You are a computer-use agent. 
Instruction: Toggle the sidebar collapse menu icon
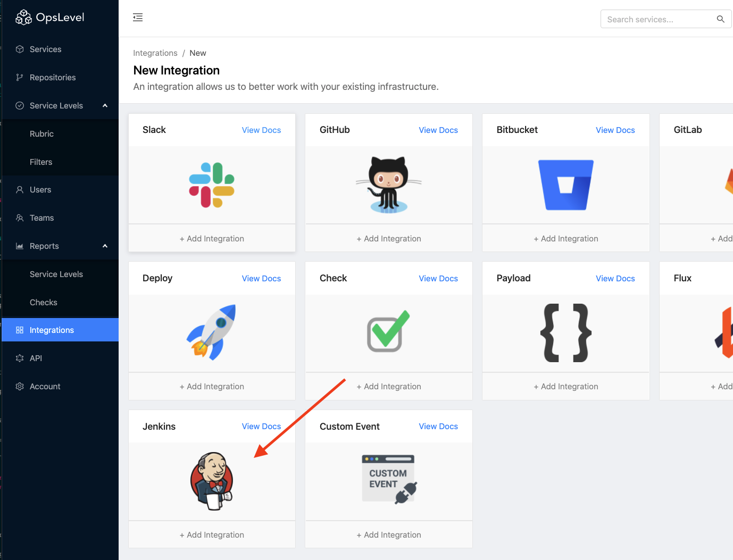[138, 18]
